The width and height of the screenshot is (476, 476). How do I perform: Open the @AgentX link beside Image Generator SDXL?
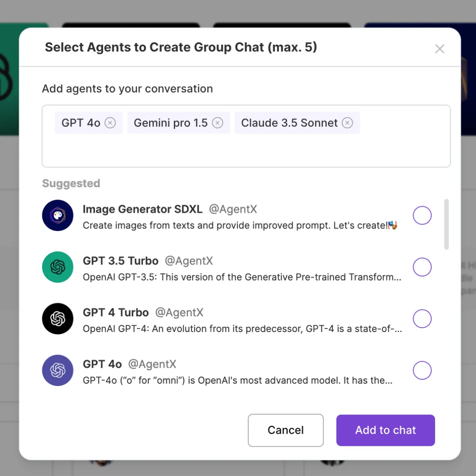coord(233,209)
